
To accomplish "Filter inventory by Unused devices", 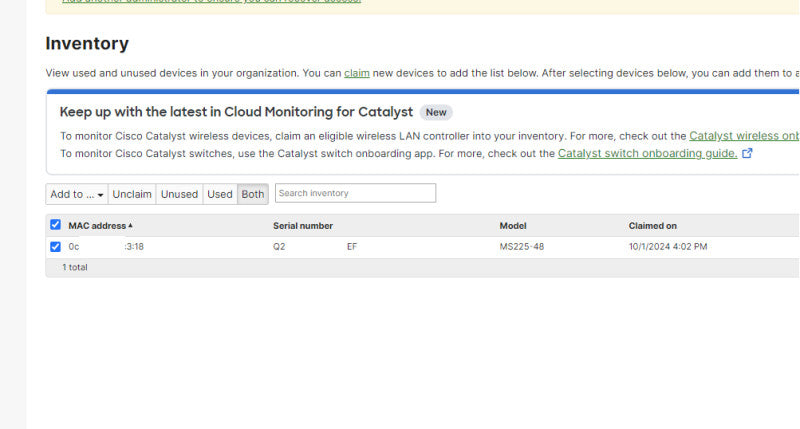I will [x=179, y=194].
